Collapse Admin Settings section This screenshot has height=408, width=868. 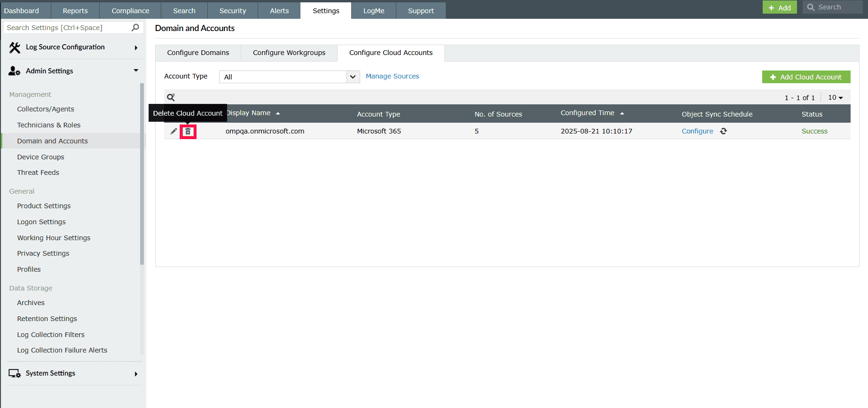point(136,71)
